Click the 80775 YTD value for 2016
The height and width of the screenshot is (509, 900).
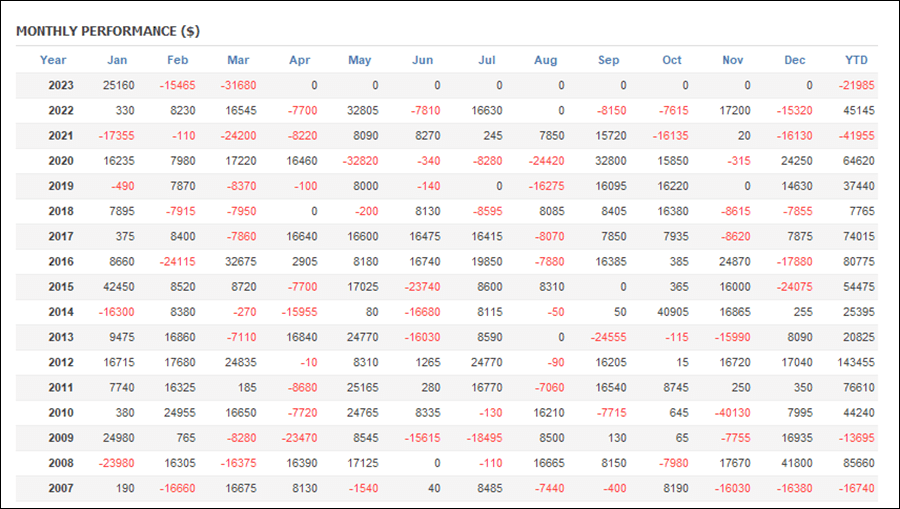[859, 262]
